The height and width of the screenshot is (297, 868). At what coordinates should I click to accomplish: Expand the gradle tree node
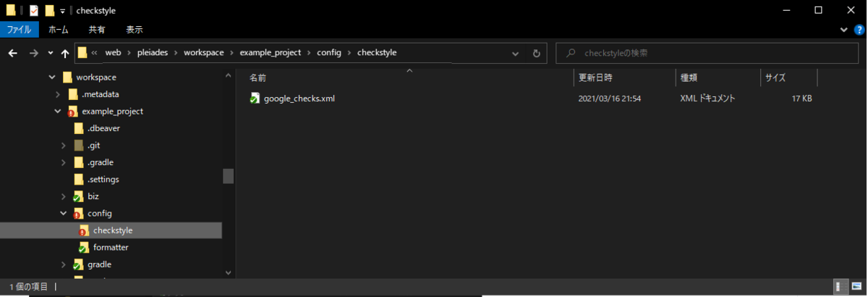[64, 264]
